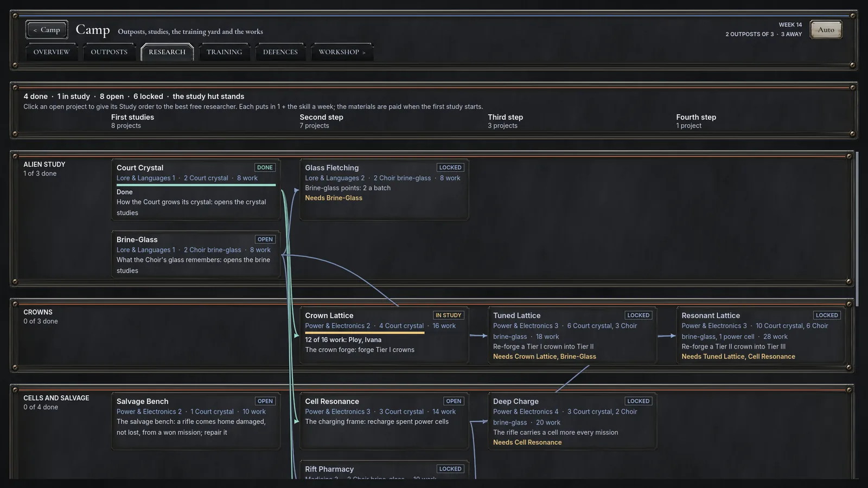This screenshot has width=868, height=488.
Task: Select the Court Crystal project card title
Action: tap(140, 168)
